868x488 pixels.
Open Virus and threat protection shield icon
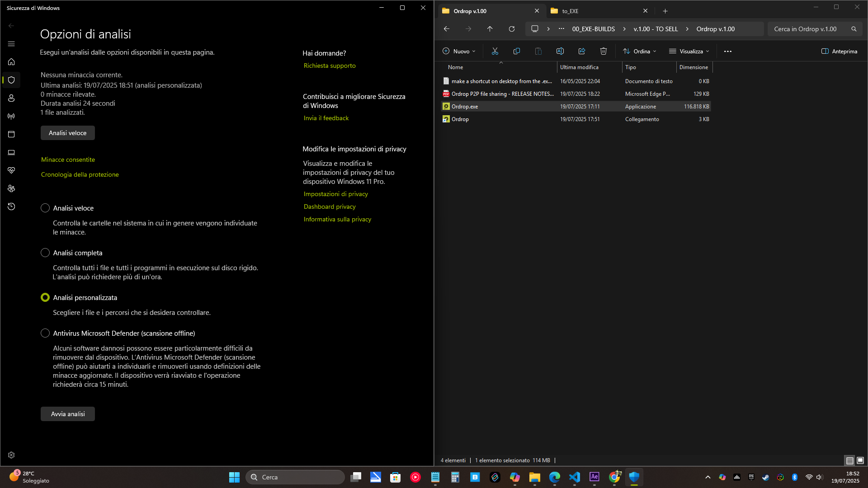pos(11,80)
